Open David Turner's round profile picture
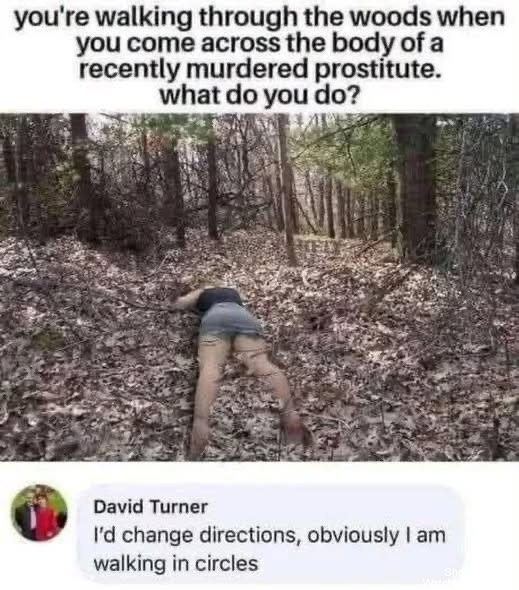Image resolution: width=519 pixels, height=590 pixels. pyautogui.click(x=39, y=512)
